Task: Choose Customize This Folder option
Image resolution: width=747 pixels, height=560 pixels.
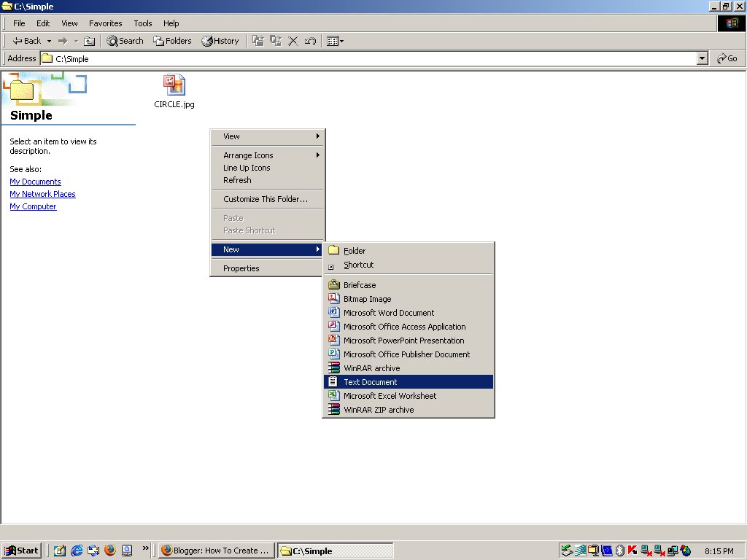Action: [267, 199]
